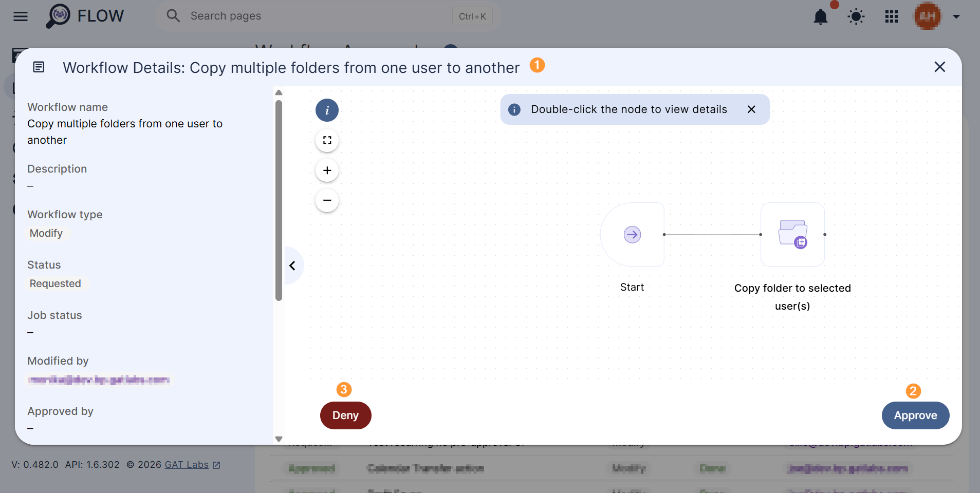The width and height of the screenshot is (980, 493).
Task: Click the info icon in hint banner
Action: pos(514,109)
